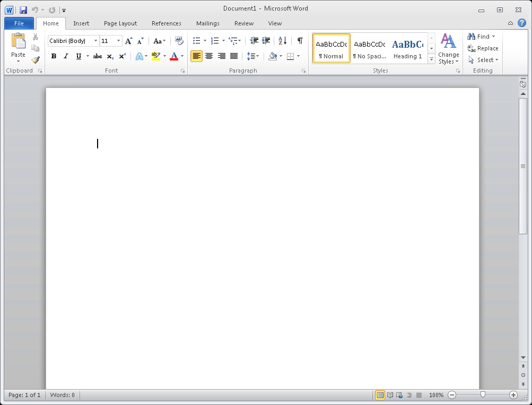Image resolution: width=532 pixels, height=405 pixels.
Task: Click the Grow Font icon
Action: (x=129, y=41)
